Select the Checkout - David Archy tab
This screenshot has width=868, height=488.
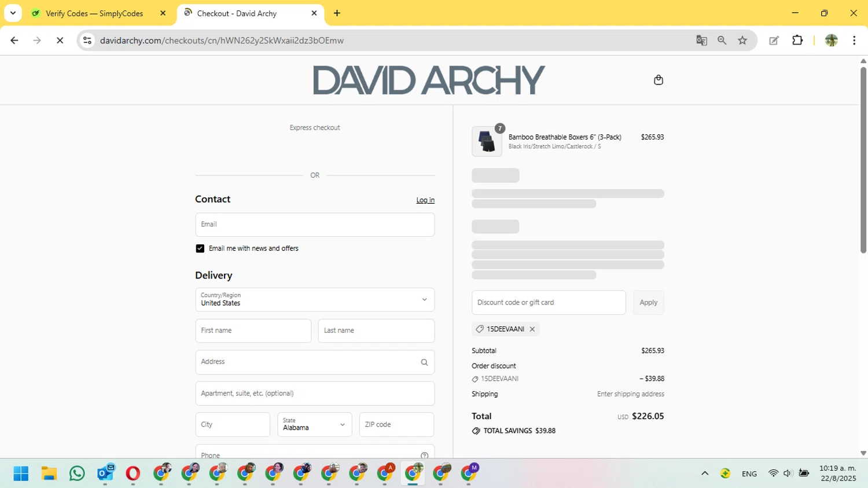point(237,13)
